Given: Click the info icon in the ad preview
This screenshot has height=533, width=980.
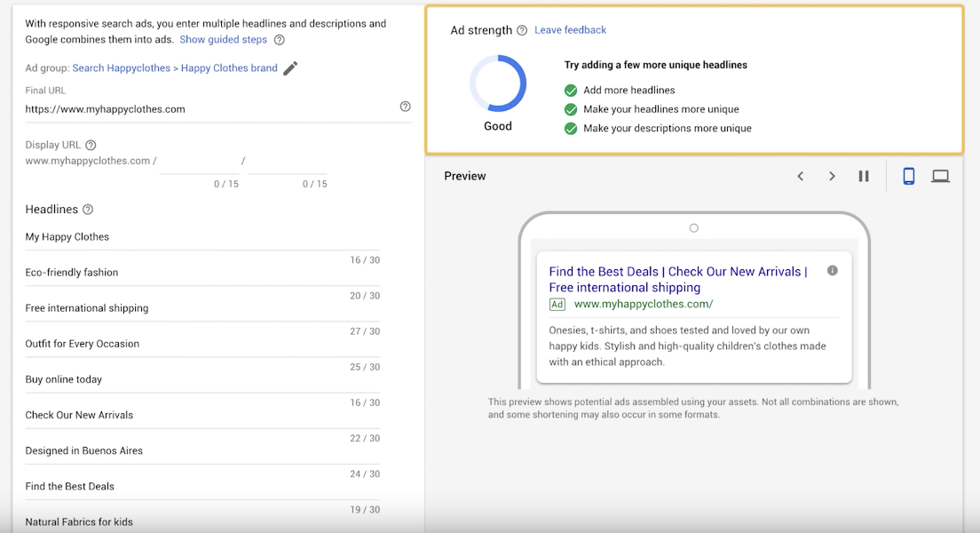Looking at the screenshot, I should (833, 271).
